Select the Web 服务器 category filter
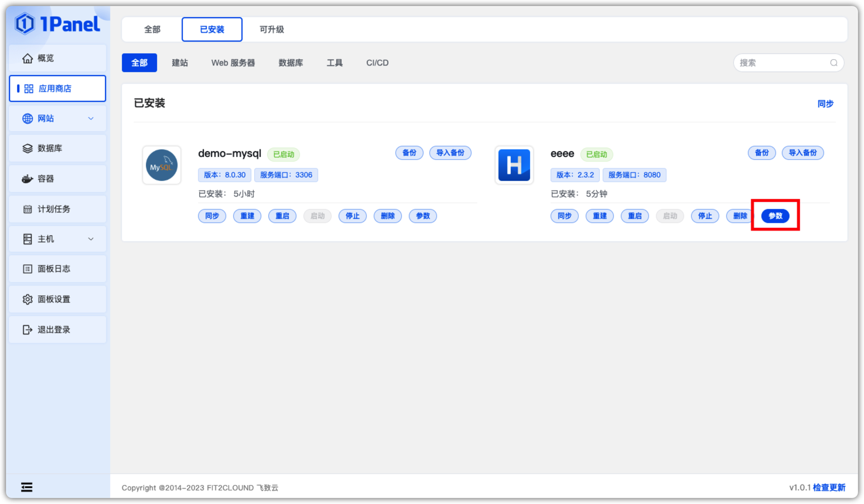This screenshot has width=864, height=504. (233, 63)
